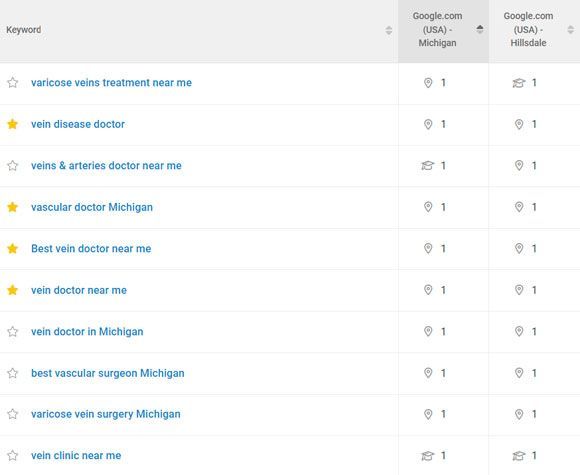The height and width of the screenshot is (475, 580).
Task: Click Michigan map pin for 'vein disease doctor'
Action: pos(428,124)
